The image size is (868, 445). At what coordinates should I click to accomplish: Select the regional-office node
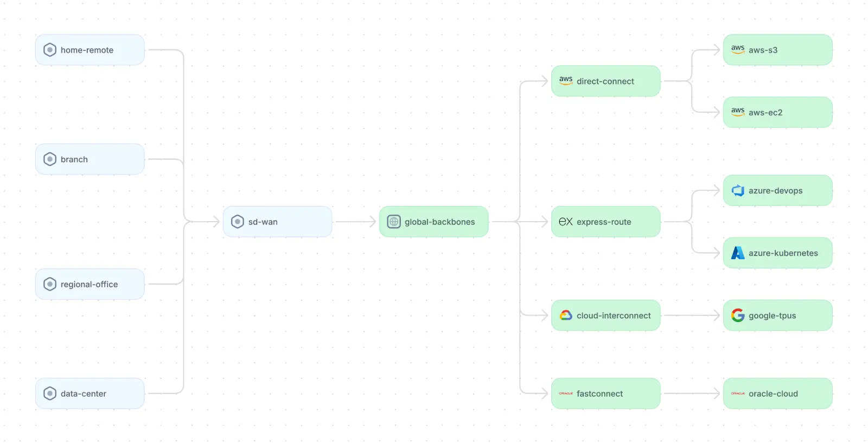click(90, 284)
